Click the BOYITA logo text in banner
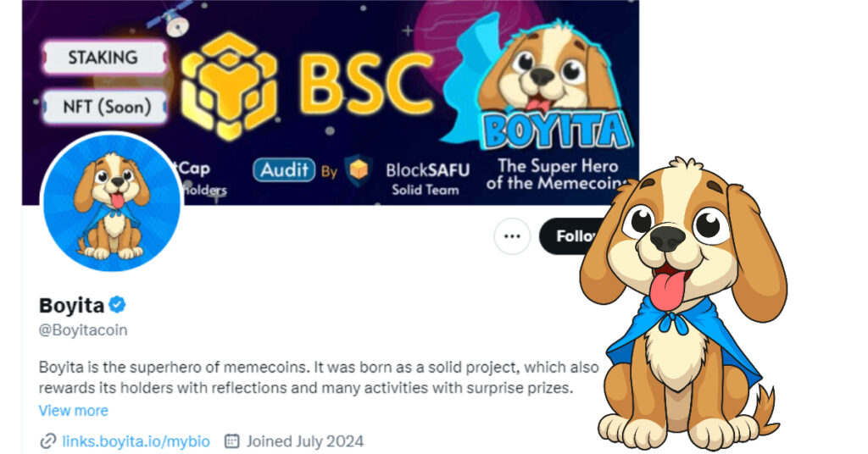 [x=556, y=130]
